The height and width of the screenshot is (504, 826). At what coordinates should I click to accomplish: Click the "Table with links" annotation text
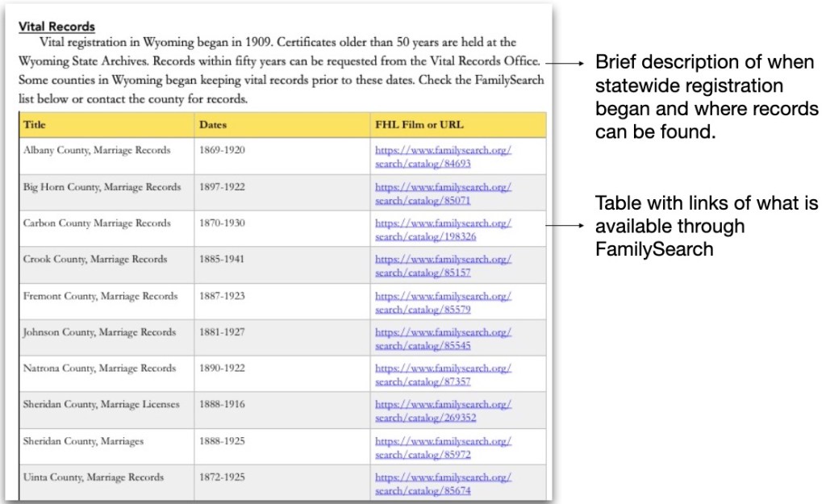(706, 226)
